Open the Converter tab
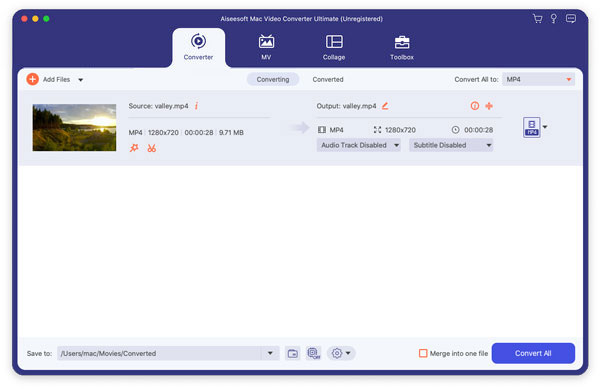Viewport: 600px width, 389px height. point(198,47)
